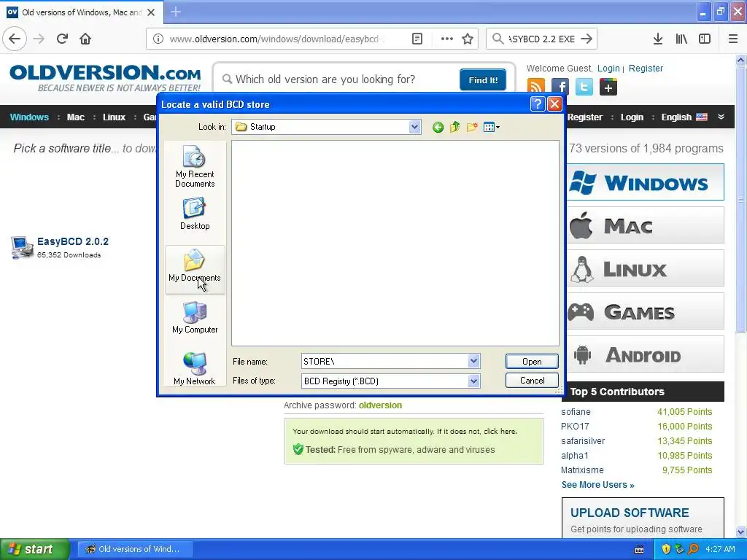The width and height of the screenshot is (747, 560).
Task: Open Linux item in site nav bar
Action: point(114,117)
